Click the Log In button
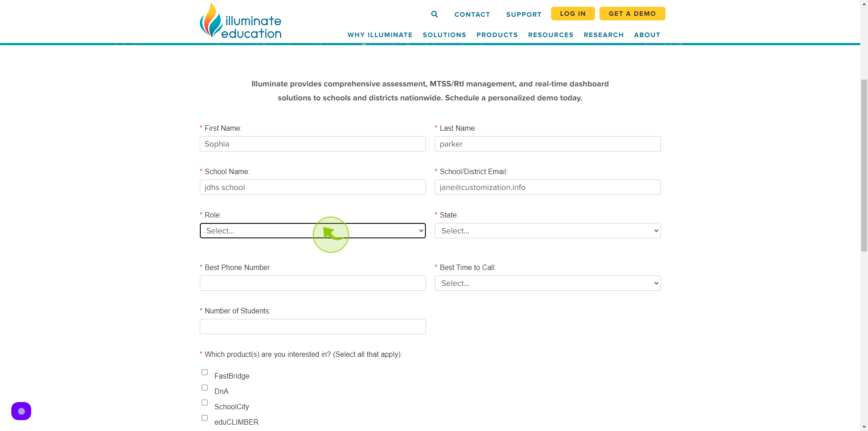868x431 pixels. click(x=573, y=14)
